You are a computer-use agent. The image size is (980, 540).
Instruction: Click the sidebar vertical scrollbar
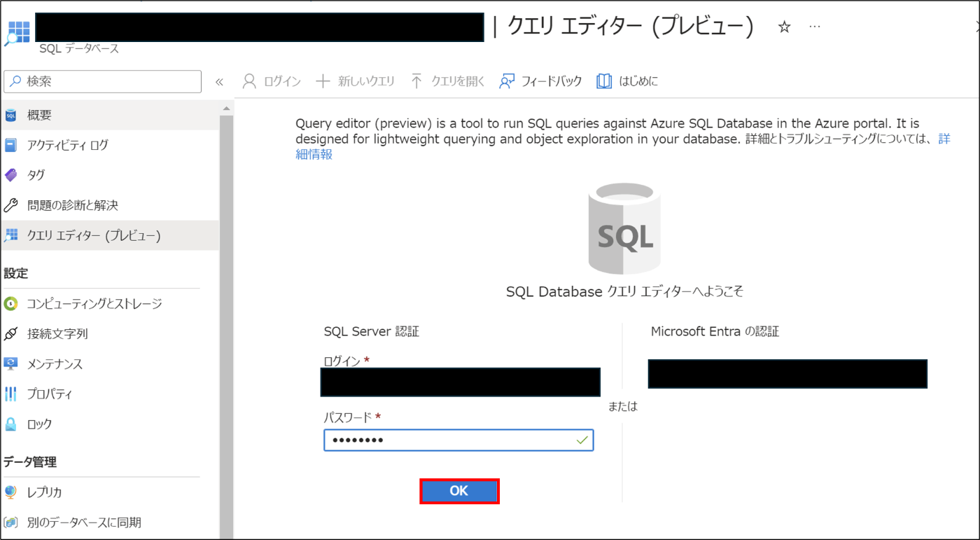tap(226, 326)
